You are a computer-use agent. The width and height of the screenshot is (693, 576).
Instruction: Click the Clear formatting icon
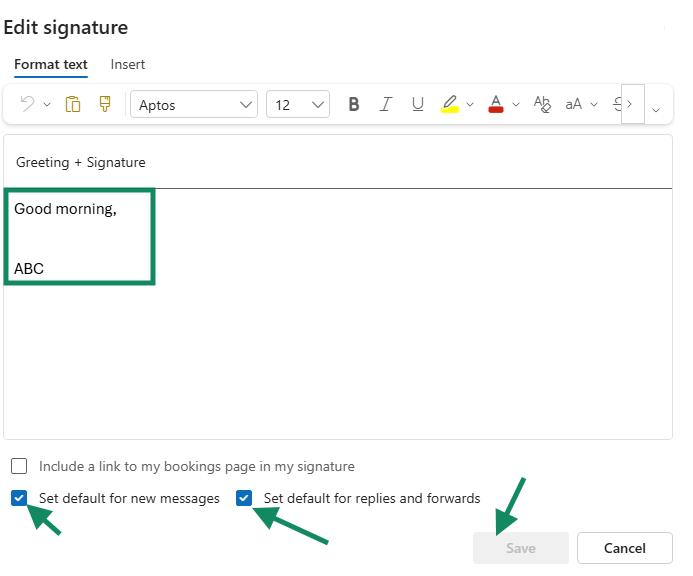pyautogui.click(x=542, y=104)
